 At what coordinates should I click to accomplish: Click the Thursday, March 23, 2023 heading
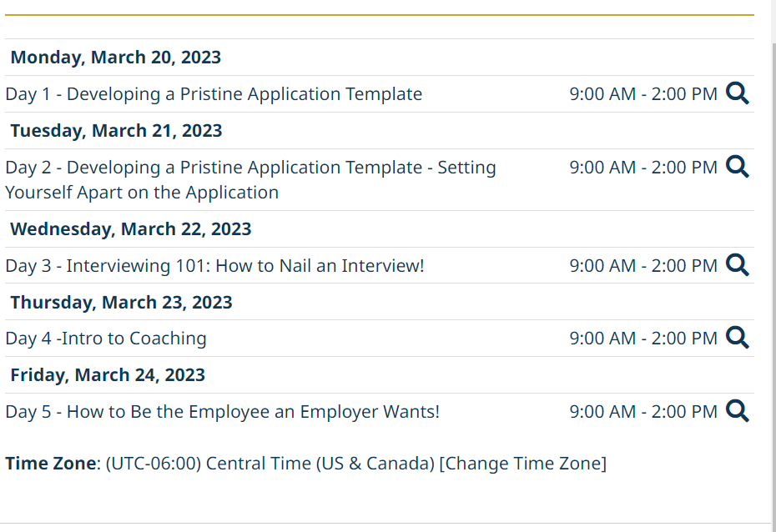(x=121, y=302)
